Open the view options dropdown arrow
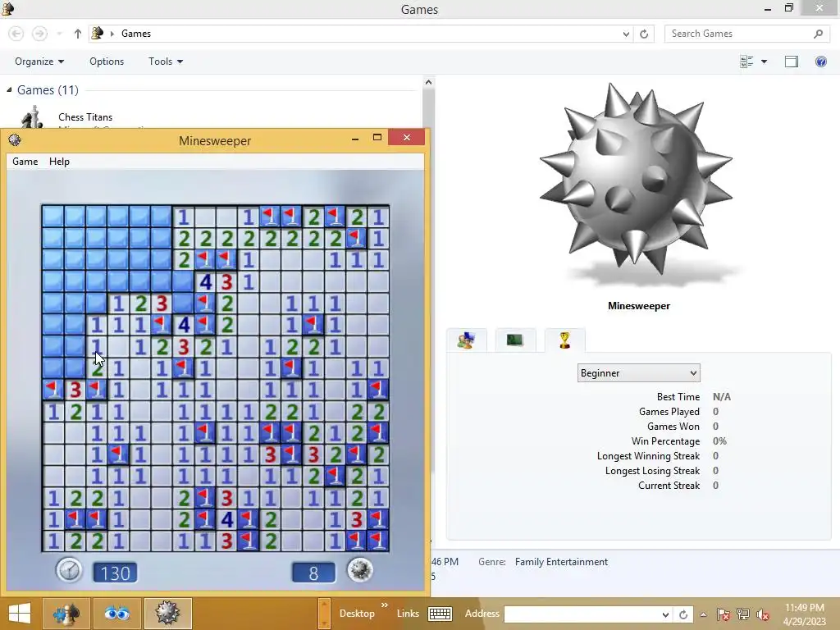The width and height of the screenshot is (840, 630). pos(764,62)
